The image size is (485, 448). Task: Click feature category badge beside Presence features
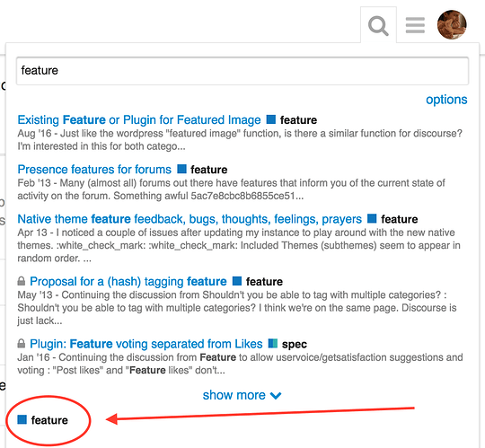coord(202,170)
